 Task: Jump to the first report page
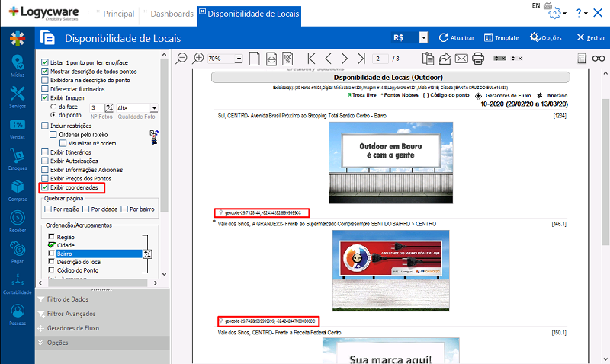pos(311,58)
